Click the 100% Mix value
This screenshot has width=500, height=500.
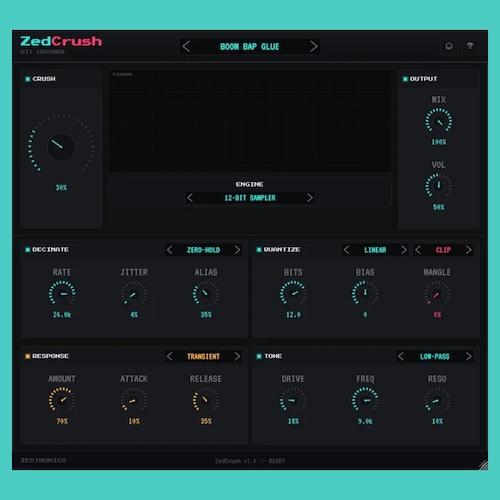(439, 142)
